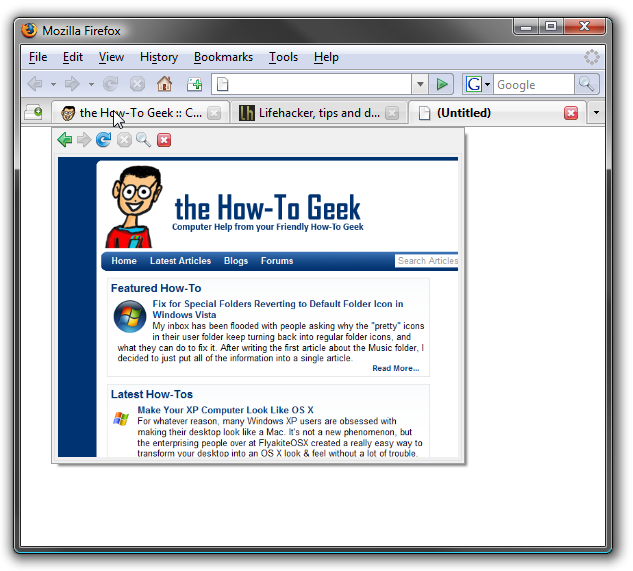Click the Stop button in navigation toolbar
633x571 pixels.
(137, 84)
